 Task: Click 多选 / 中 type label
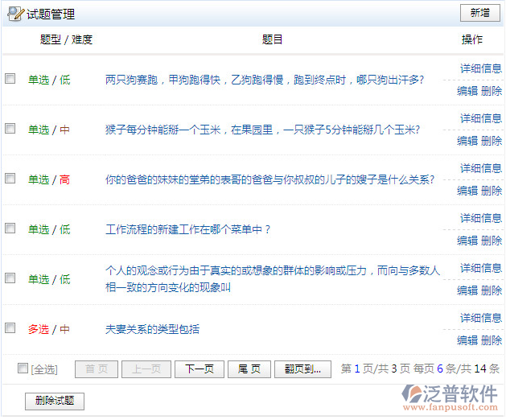49,329
